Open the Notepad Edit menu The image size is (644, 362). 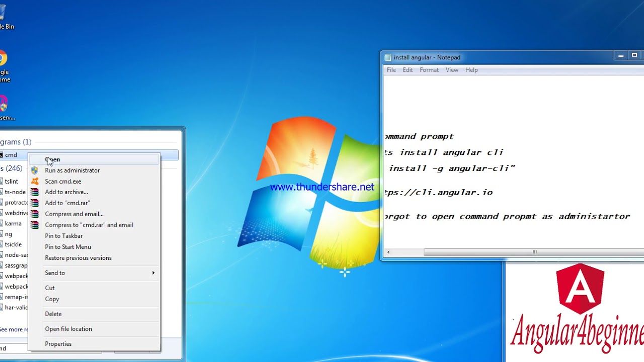pyautogui.click(x=408, y=70)
